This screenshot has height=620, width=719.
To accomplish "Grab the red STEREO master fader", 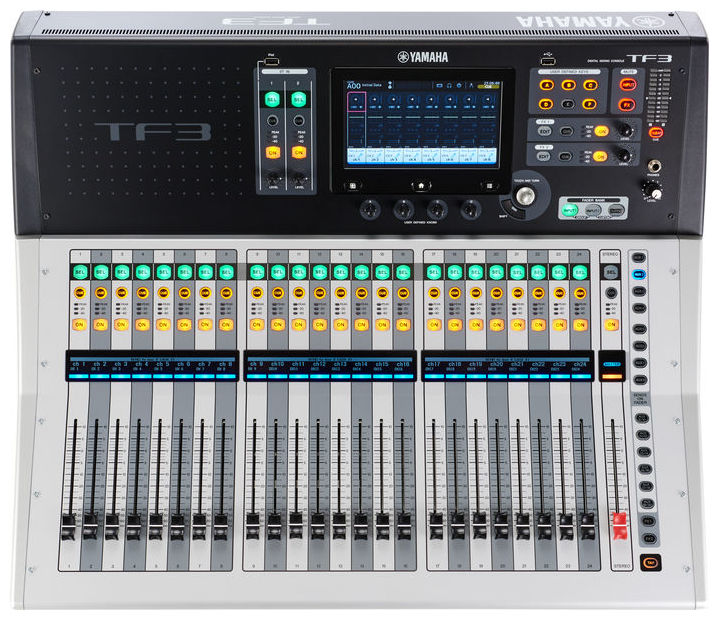I will (x=619, y=526).
